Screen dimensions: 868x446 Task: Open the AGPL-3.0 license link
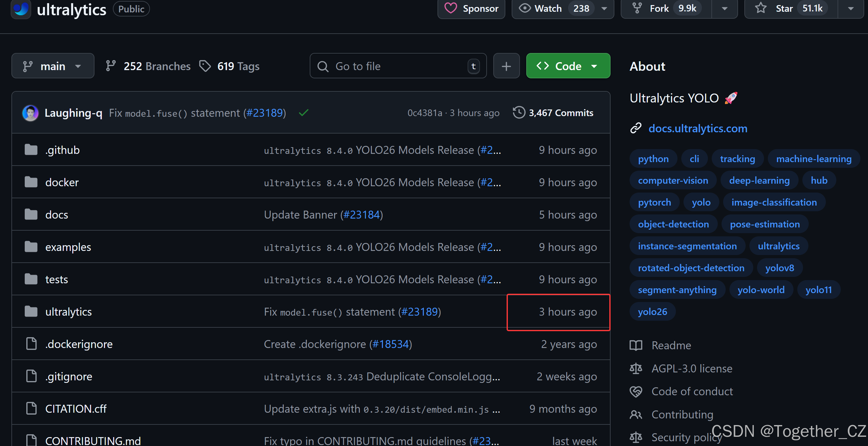point(691,369)
